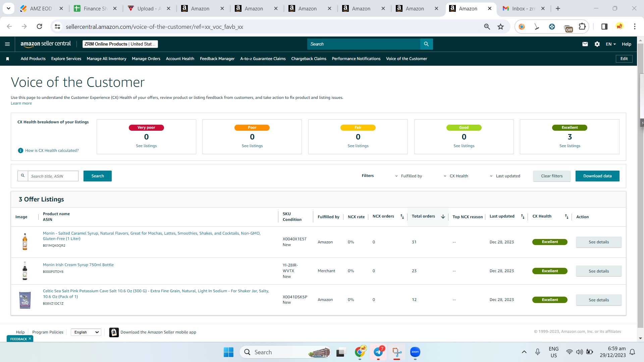Open the ZRM Online Products account switcher

click(x=120, y=44)
